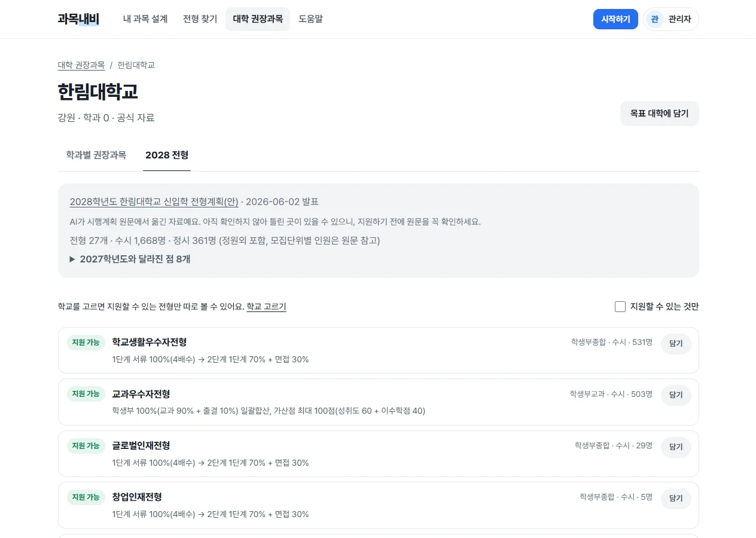Screen dimensions: 756x538
Task: Click the 관 avatar icon
Action: 655,19
